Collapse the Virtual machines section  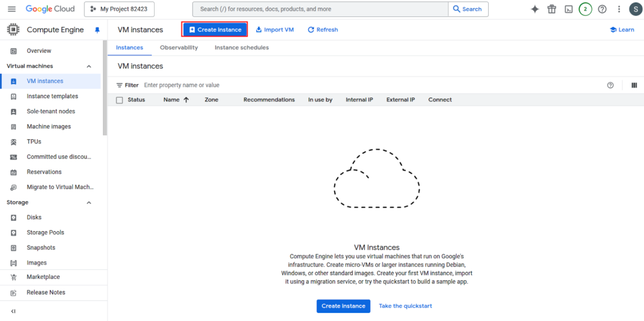89,66
